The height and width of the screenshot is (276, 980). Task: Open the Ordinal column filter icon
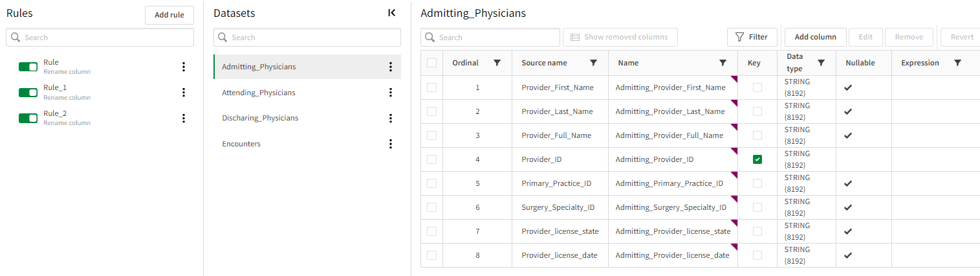click(497, 63)
